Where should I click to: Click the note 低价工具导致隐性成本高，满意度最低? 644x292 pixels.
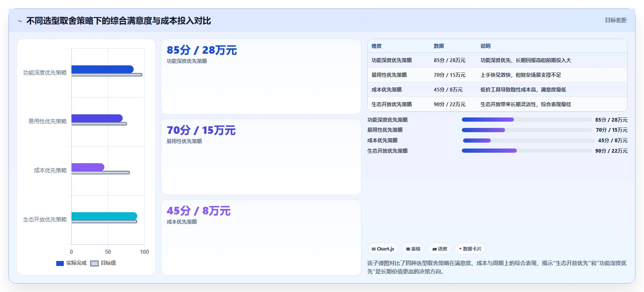[x=523, y=90]
